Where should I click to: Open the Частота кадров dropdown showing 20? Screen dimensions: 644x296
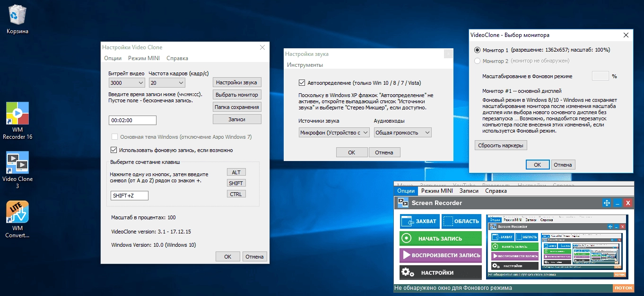(x=167, y=82)
